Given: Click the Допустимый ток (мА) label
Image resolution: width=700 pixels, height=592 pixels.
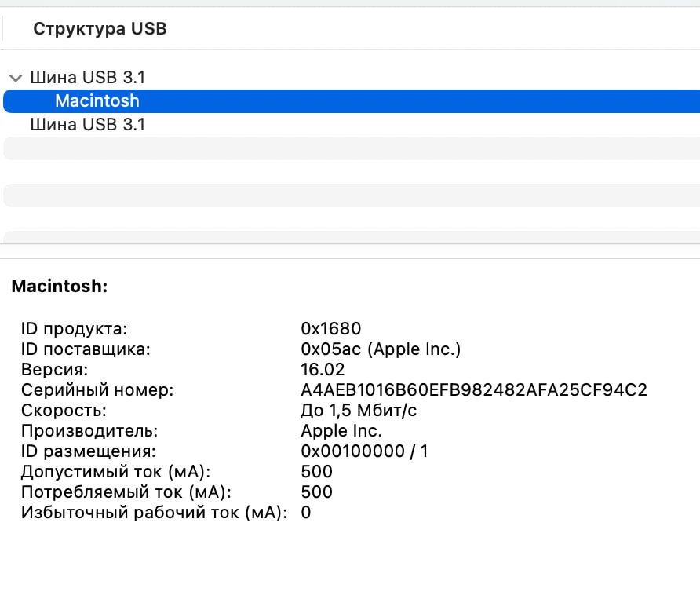Looking at the screenshot, I should 115,472.
